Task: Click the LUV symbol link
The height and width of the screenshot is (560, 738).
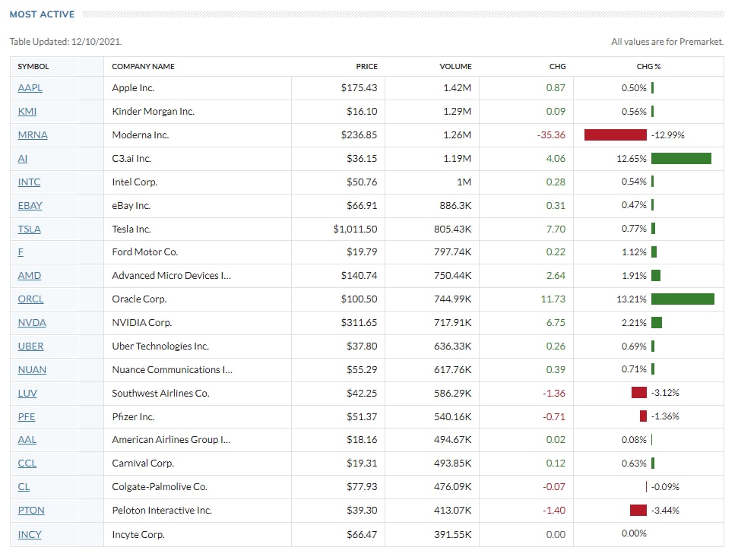Action: coord(27,394)
